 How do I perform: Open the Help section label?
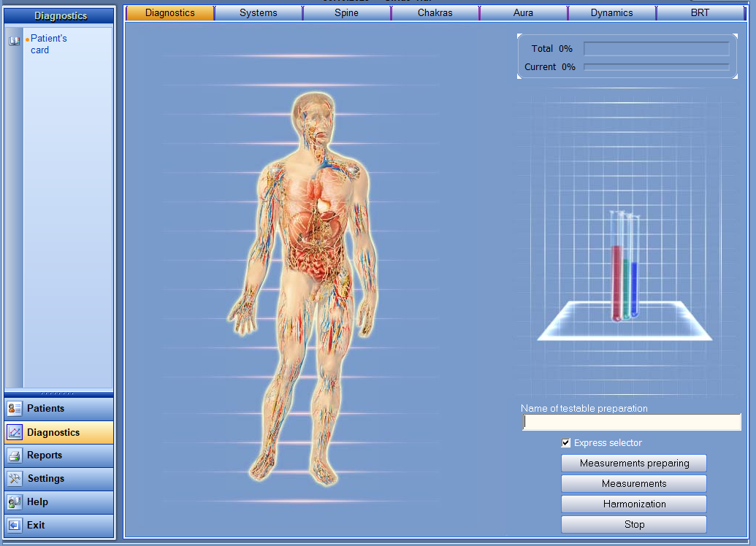pyautogui.click(x=37, y=501)
